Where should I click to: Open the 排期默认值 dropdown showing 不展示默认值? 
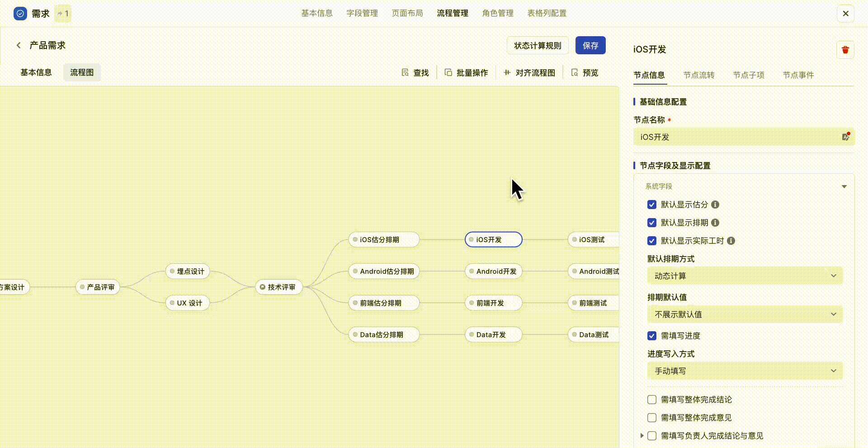[745, 314]
